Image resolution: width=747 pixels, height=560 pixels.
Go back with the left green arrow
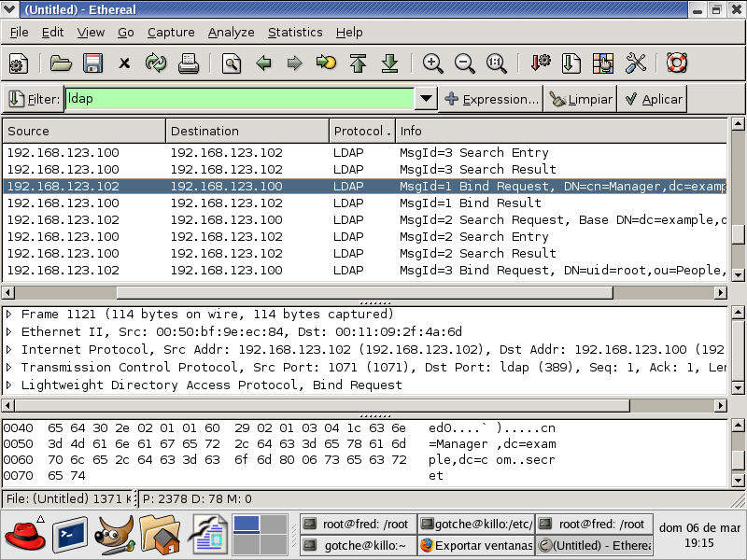[x=263, y=63]
